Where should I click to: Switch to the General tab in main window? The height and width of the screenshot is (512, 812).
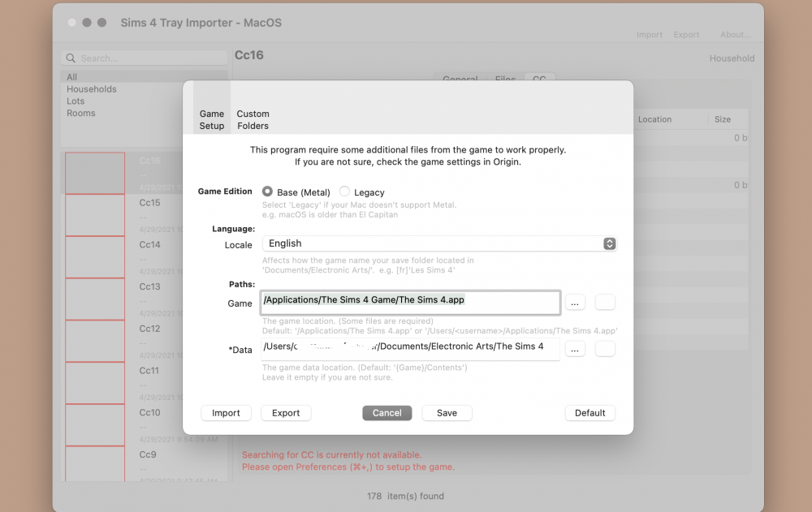point(460,78)
